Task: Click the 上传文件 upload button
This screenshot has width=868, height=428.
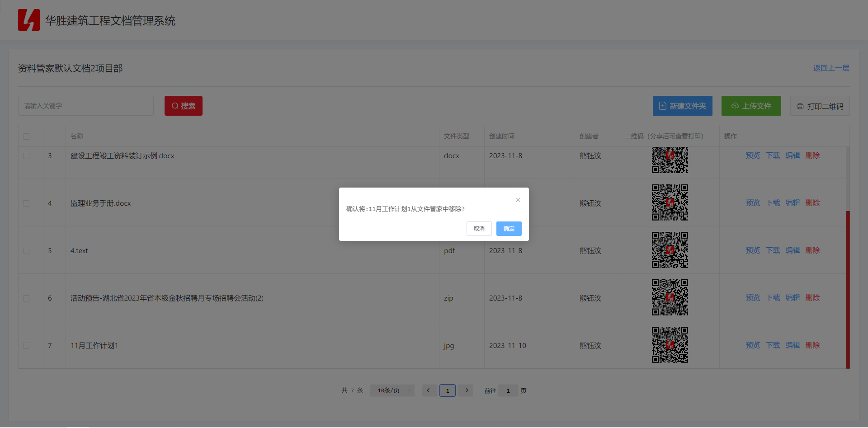Action: tap(751, 106)
